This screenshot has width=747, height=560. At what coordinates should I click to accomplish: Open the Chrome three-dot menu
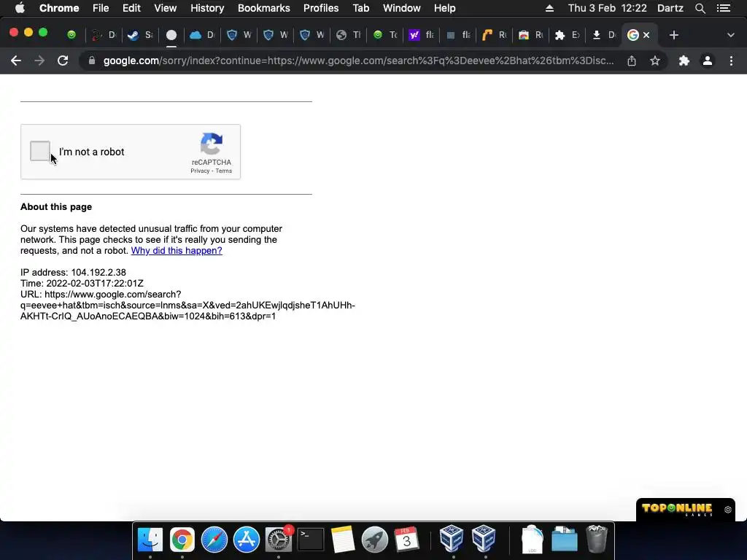731,61
